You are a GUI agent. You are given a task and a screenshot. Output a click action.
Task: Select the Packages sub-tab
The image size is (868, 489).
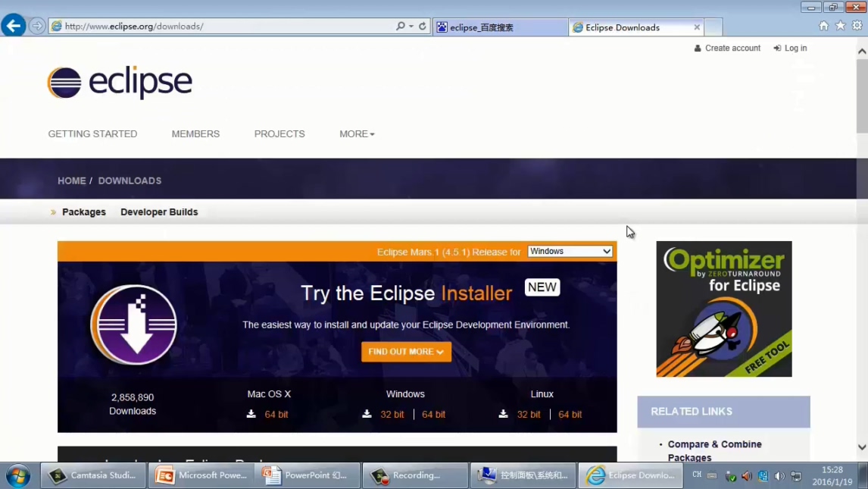[83, 212]
